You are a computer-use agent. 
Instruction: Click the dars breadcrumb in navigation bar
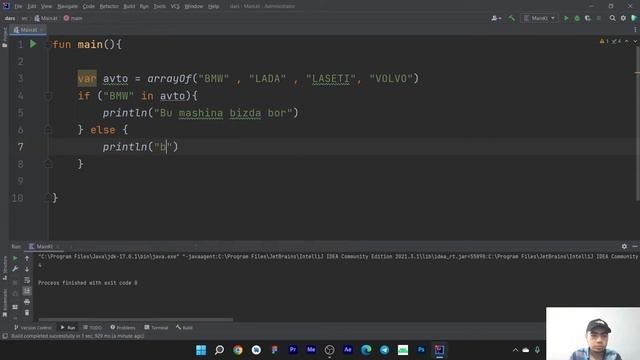(10, 18)
